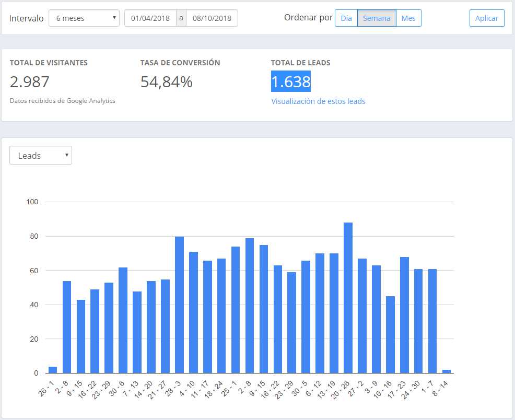Viewport: 515px width, 420px height.
Task: Select 'Semana' ordering option
Action: (x=377, y=18)
